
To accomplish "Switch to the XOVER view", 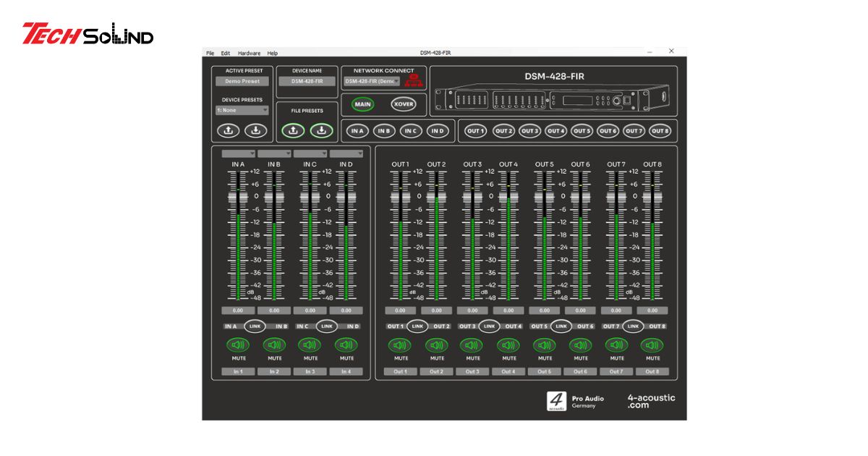I will [x=404, y=104].
